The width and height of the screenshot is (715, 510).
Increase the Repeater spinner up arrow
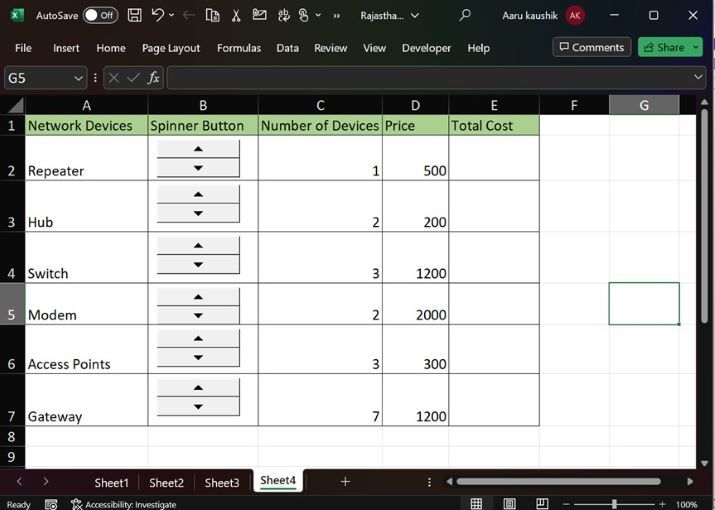coord(198,149)
